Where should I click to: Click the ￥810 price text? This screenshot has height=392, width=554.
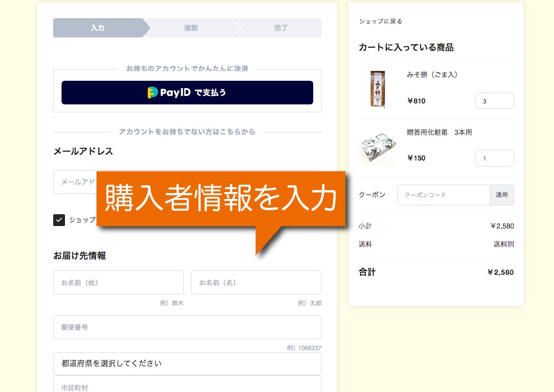click(x=416, y=101)
